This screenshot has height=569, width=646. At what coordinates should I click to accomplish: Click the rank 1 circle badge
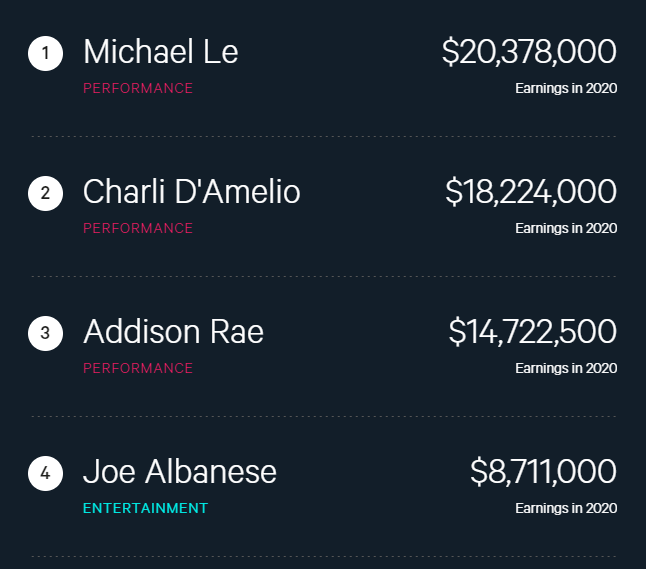point(46,53)
